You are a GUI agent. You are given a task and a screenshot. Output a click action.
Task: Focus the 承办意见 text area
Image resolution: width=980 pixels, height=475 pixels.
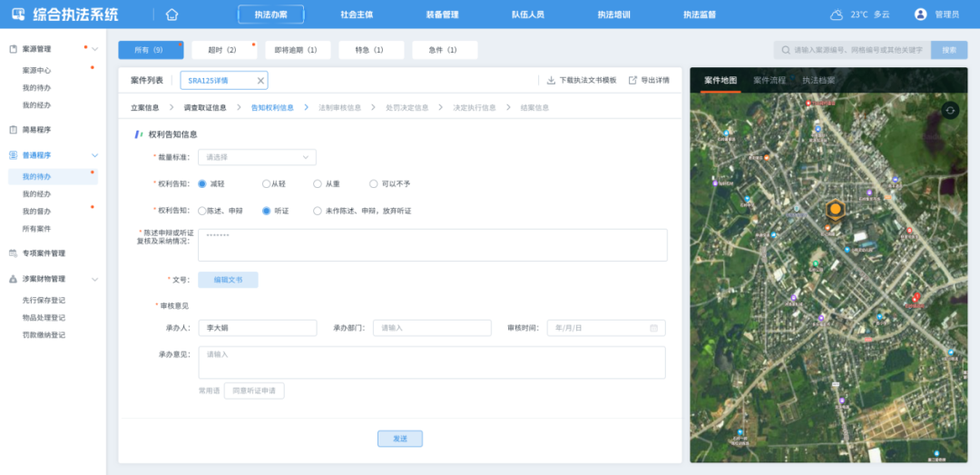tap(432, 363)
